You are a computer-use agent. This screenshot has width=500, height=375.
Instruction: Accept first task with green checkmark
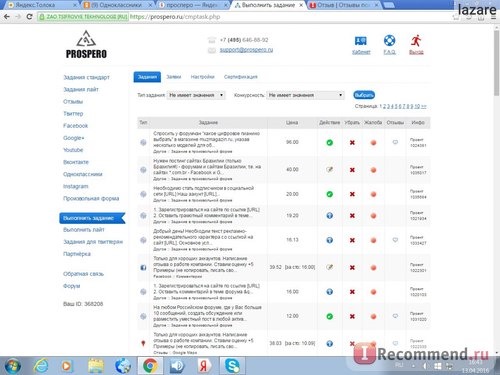click(329, 143)
